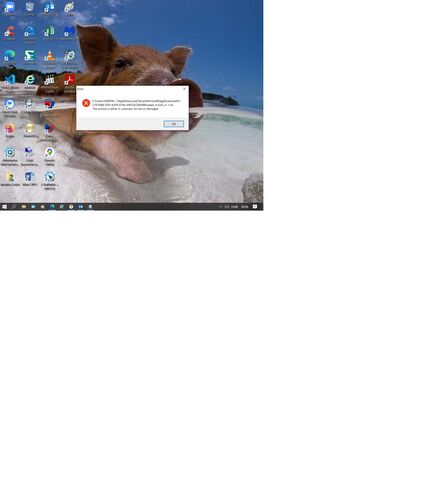Show hidden system tray icons

(220, 207)
